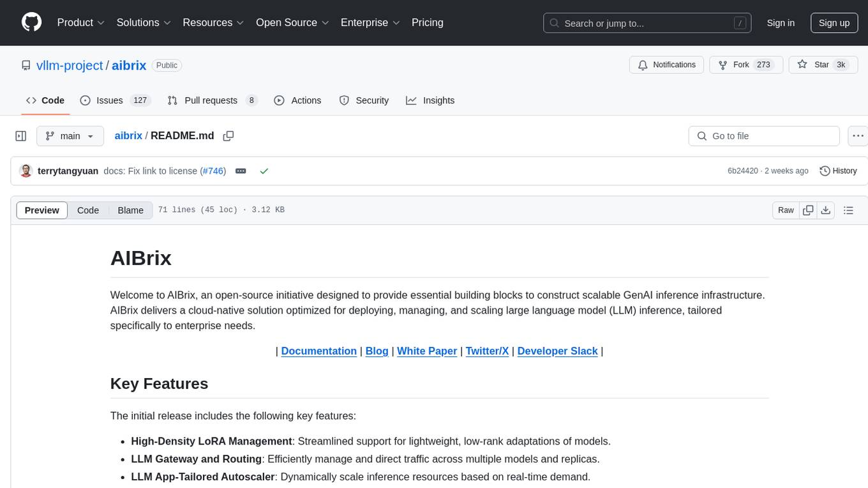Screen dimensions: 868x488
Task: Open the Documentation link
Action: pos(319,351)
